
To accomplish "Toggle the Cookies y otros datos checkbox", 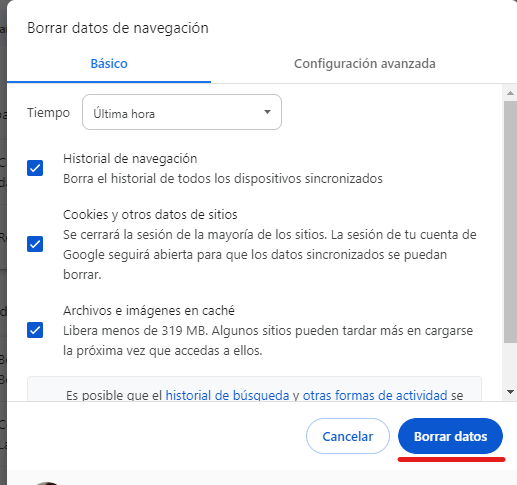I will pos(35,244).
